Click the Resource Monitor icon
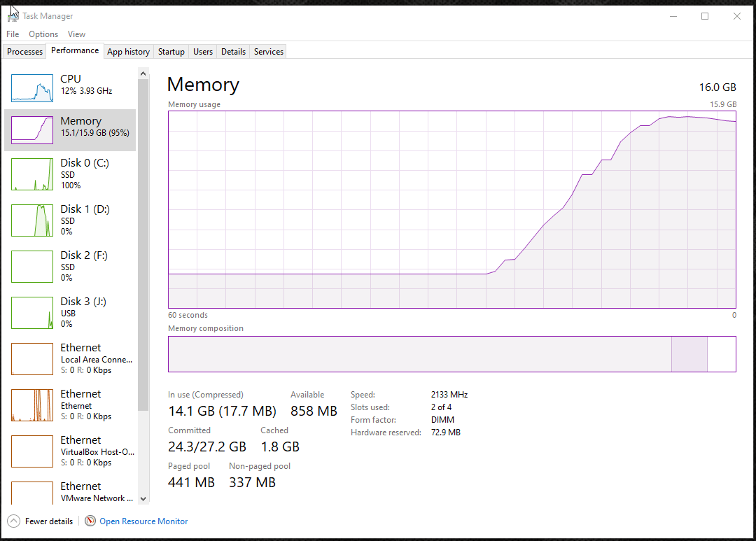 pyautogui.click(x=90, y=521)
